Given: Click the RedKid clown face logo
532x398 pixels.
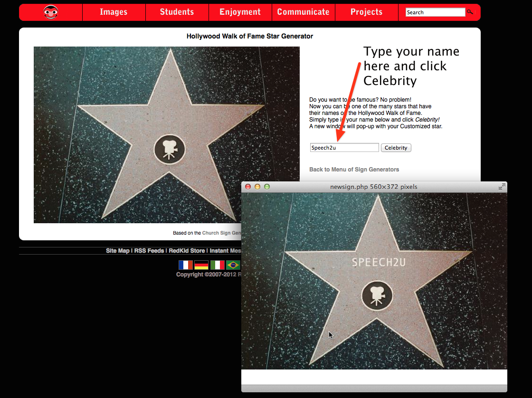Looking at the screenshot, I should point(51,12).
